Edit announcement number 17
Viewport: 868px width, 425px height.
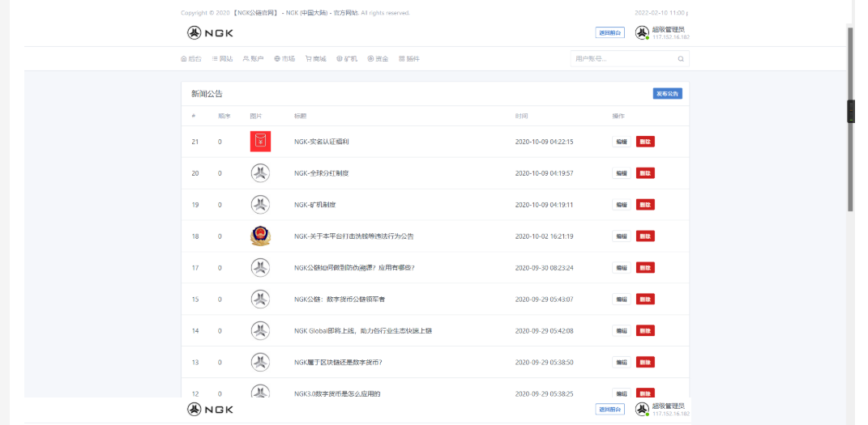pos(622,267)
